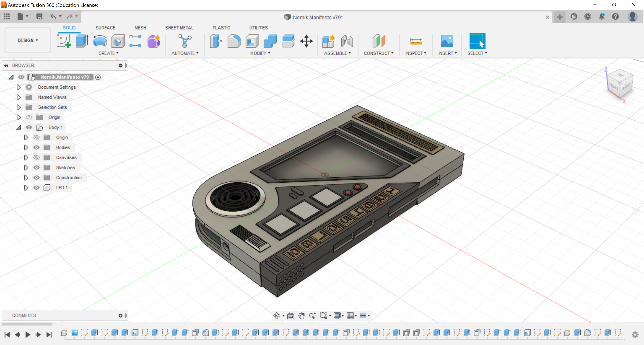Open the DESIGN workspace dropdown
Image resolution: width=644 pixels, height=345 pixels.
[28, 40]
